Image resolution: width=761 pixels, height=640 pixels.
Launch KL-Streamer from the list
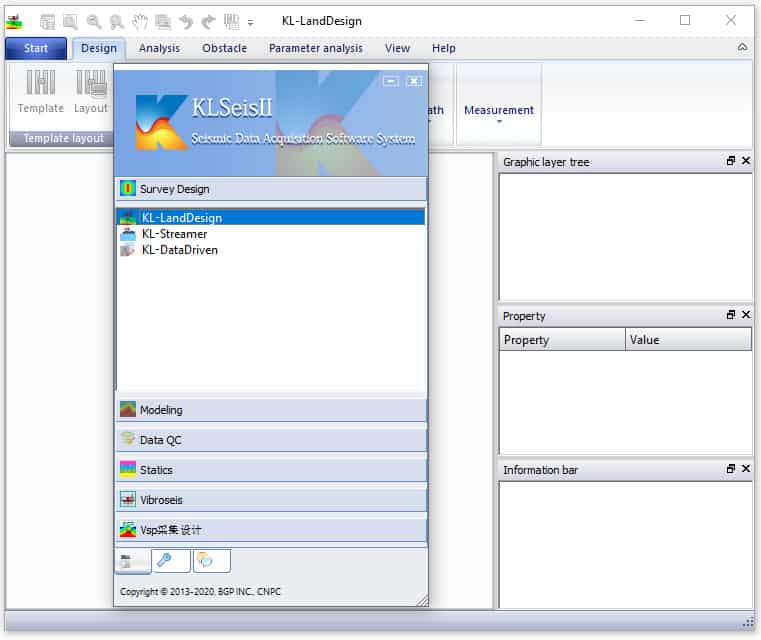[174, 234]
